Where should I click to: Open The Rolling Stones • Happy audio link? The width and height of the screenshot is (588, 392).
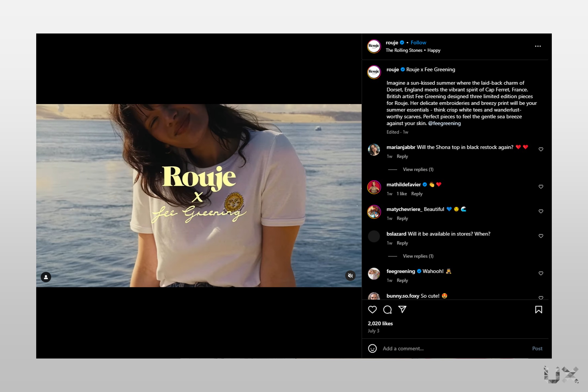point(413,50)
